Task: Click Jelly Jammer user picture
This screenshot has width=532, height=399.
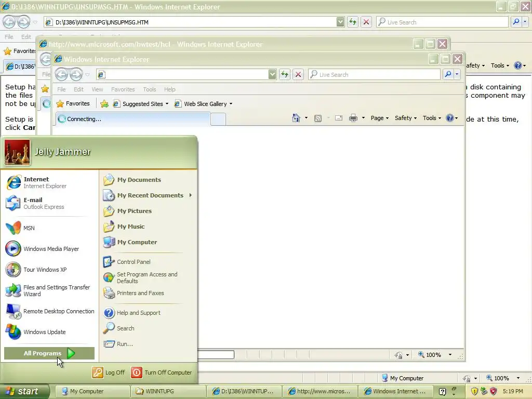Action: (x=17, y=152)
